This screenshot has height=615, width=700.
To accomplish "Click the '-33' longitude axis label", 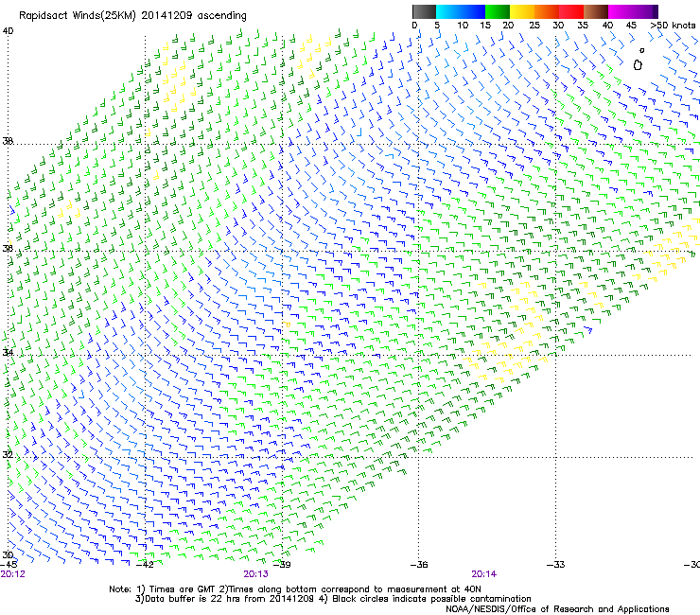I will click(556, 565).
